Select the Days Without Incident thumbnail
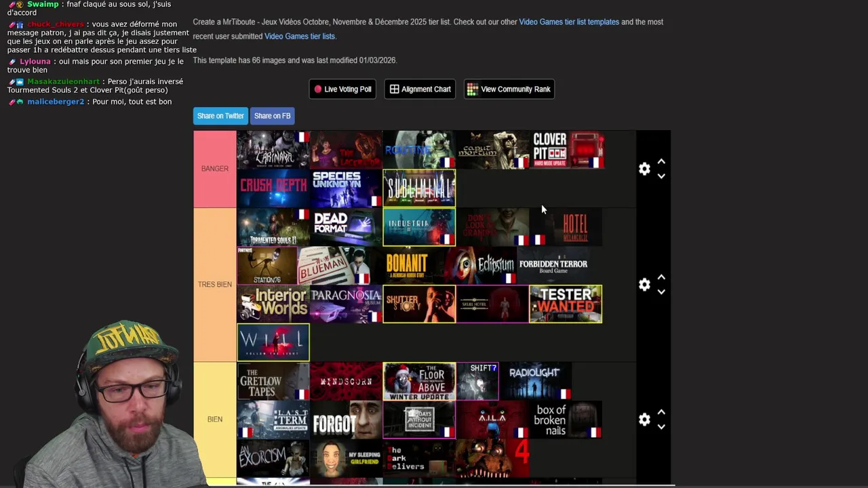Screen dimensions: 868x488 click(x=419, y=420)
